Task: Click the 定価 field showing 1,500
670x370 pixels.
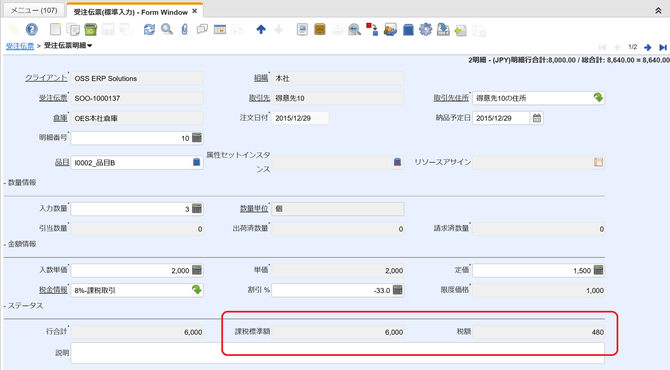Action: coord(532,270)
